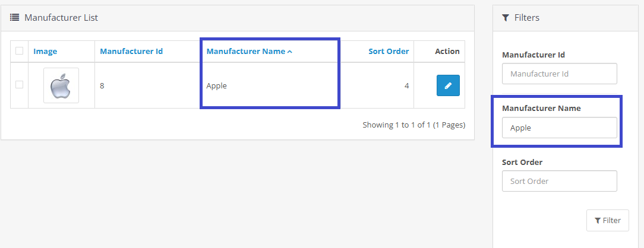The width and height of the screenshot is (644, 248).
Task: Open the Apple logo image thumbnail
Action: tap(61, 85)
